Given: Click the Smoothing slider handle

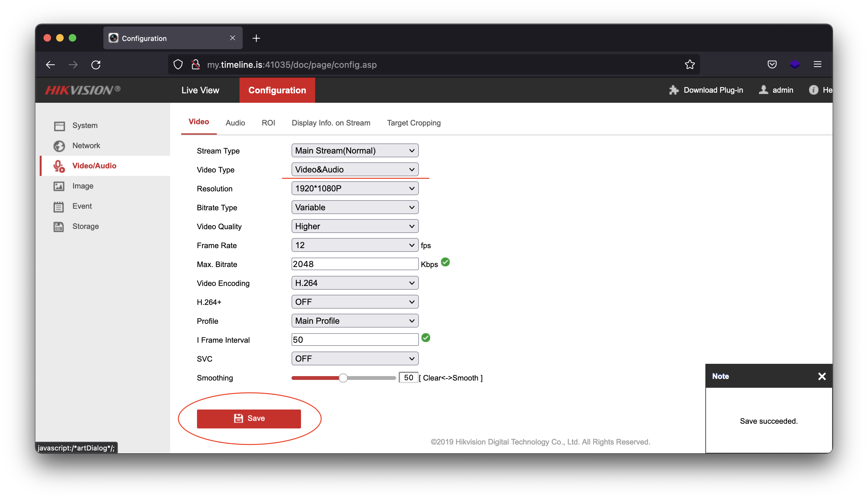Looking at the screenshot, I should click(343, 378).
